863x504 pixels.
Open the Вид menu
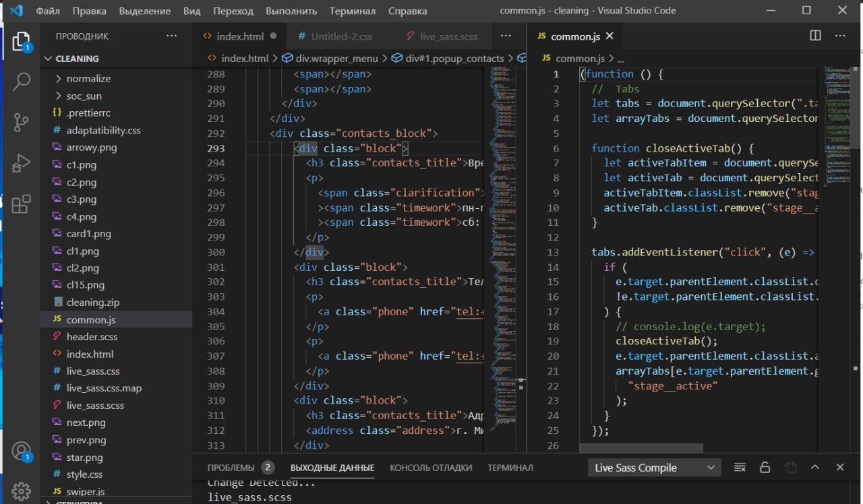[x=192, y=11]
